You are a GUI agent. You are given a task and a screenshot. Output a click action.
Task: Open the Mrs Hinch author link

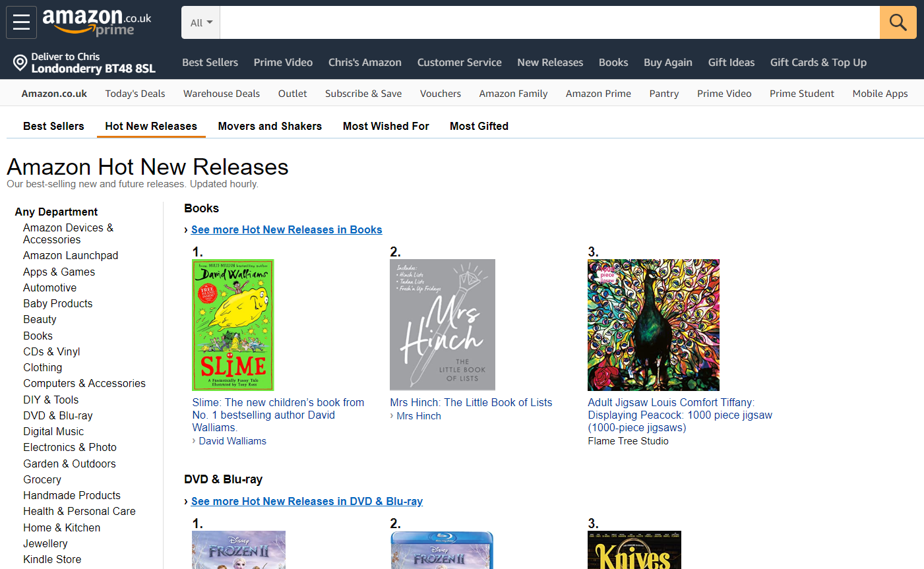point(419,415)
